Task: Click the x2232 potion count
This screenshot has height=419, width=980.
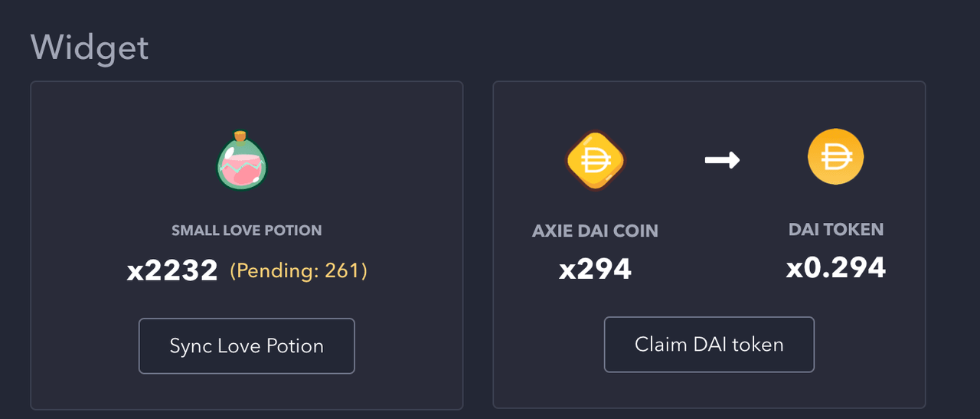Action: click(x=172, y=270)
